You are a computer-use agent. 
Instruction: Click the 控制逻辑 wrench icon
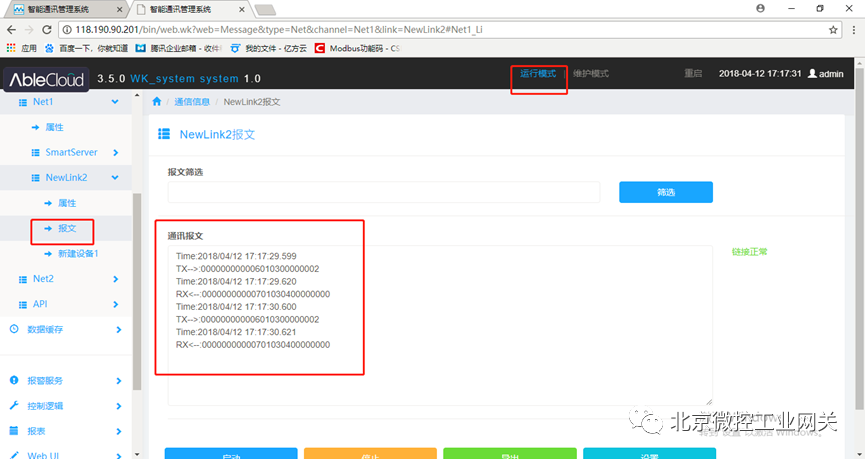(x=14, y=406)
